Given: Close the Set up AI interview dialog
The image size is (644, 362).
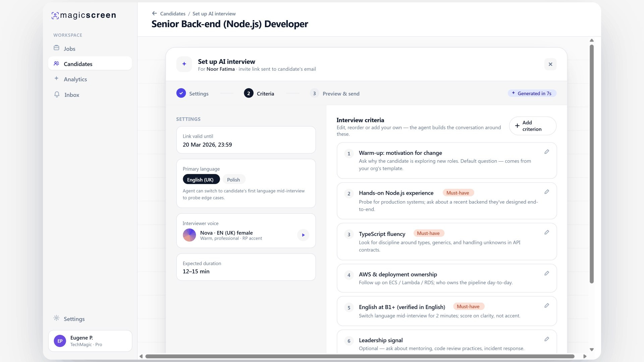Looking at the screenshot, I should [x=550, y=64].
